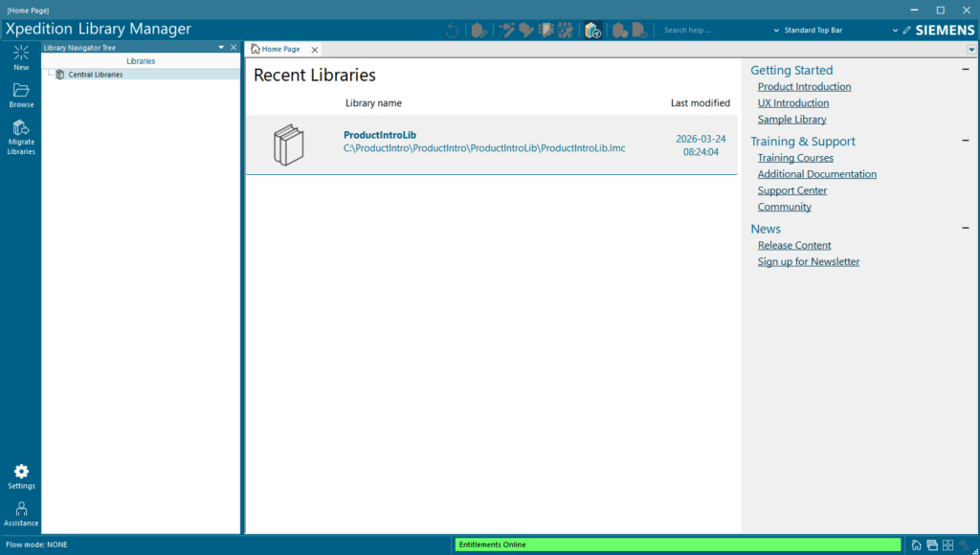The width and height of the screenshot is (980, 555).
Task: Open Settings with the gear icon
Action: (x=21, y=472)
